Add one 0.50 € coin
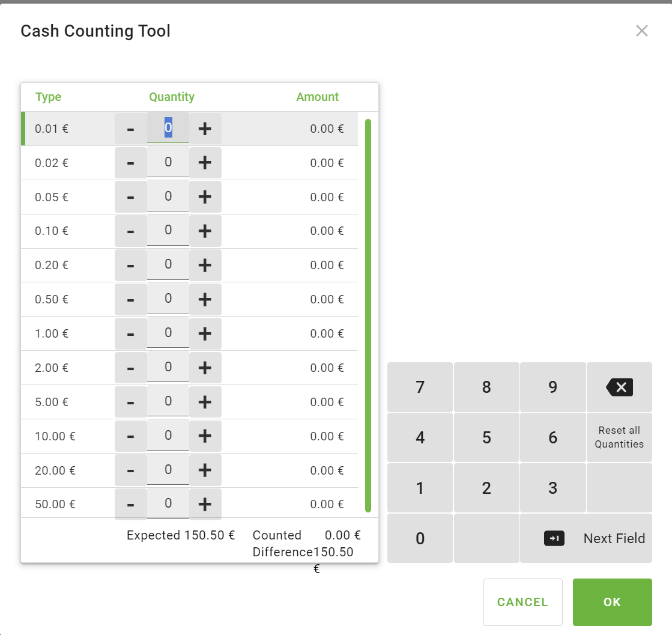The width and height of the screenshot is (672, 635). pos(205,299)
